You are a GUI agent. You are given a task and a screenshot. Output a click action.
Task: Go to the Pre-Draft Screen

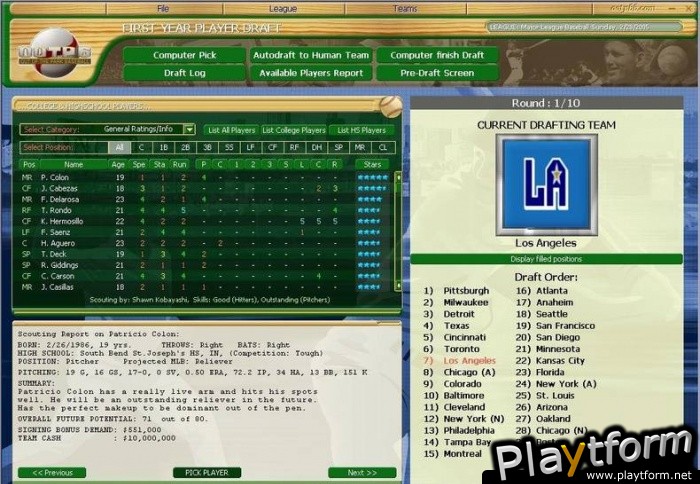point(437,73)
